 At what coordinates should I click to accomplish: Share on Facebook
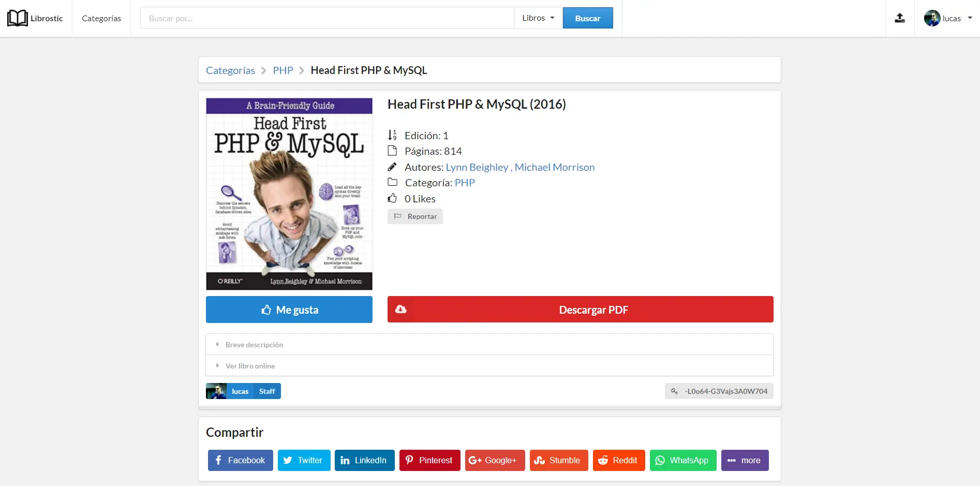coord(241,460)
